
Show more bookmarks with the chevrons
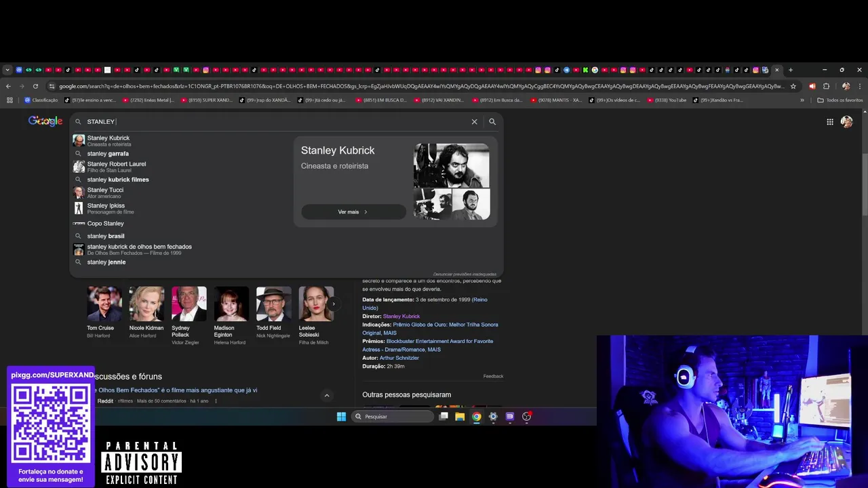point(802,100)
